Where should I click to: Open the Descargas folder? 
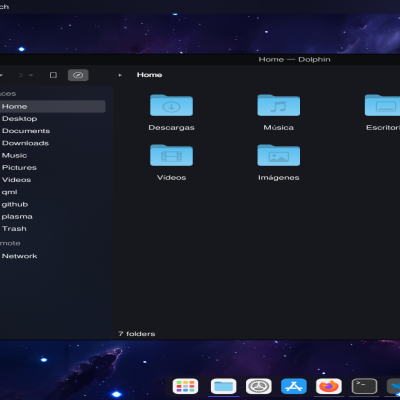pos(171,113)
